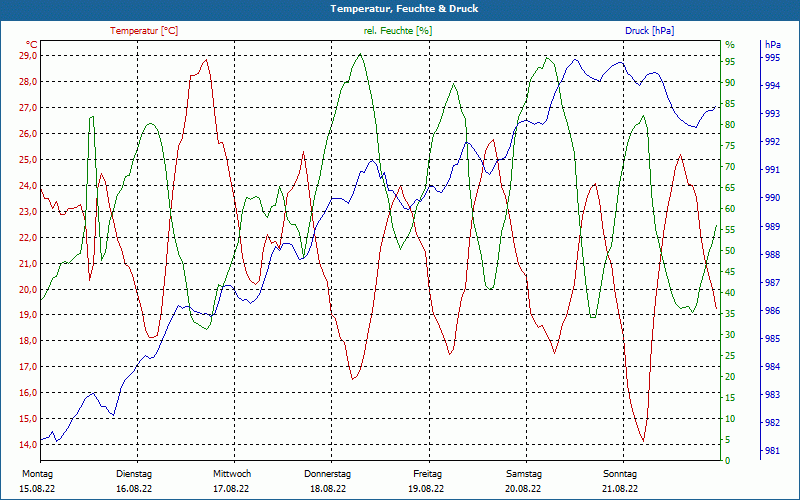Viewport: 800px width, 500px height.
Task: Click the date '16.08.22'
Action: [x=134, y=489]
